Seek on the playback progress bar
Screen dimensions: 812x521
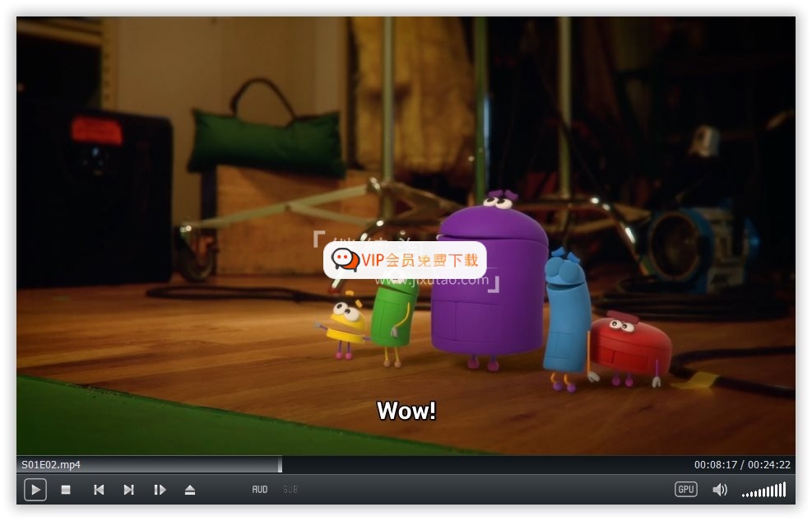(x=406, y=464)
